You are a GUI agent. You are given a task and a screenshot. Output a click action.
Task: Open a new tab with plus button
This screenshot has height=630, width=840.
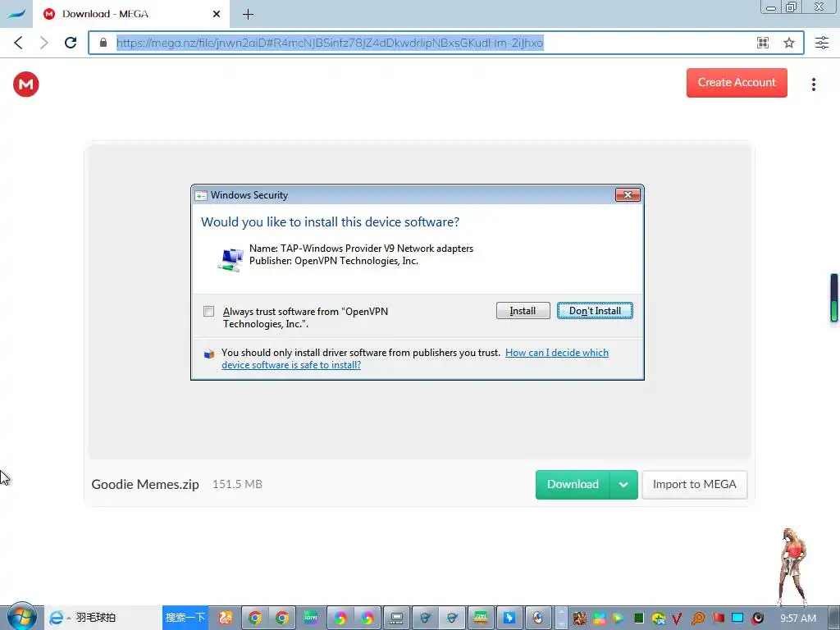coord(248,15)
